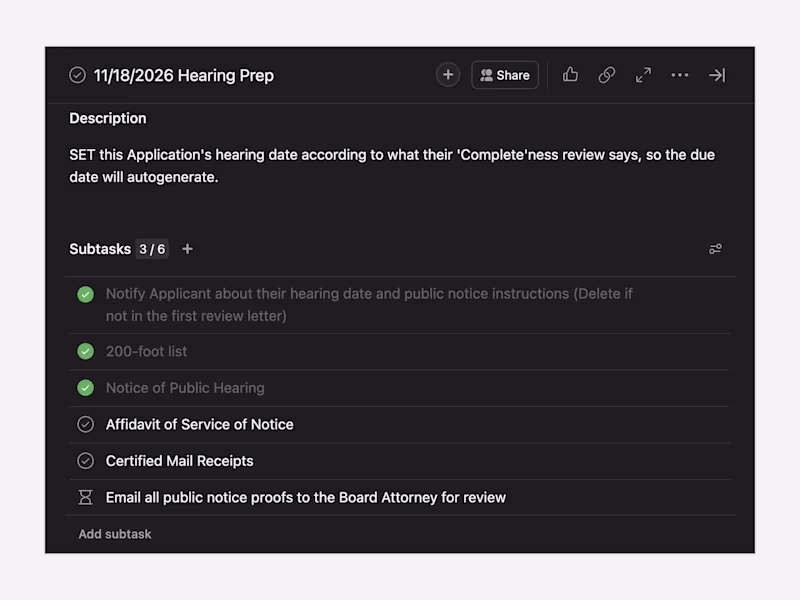Click the 3 / 6 subtask counter
This screenshot has height=600, width=800.
(x=152, y=249)
